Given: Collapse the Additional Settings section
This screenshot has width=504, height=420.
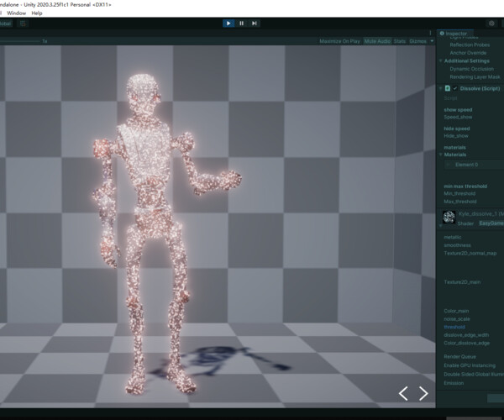Looking at the screenshot, I should point(441,61).
